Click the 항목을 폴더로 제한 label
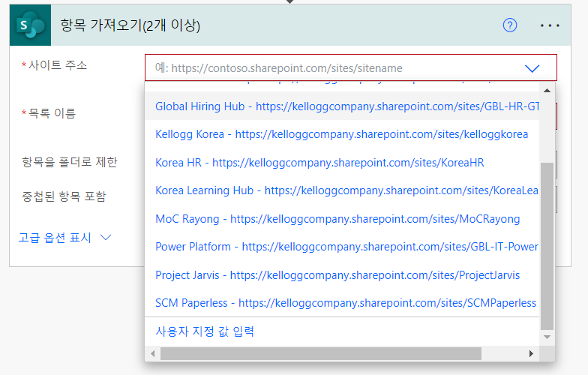 tap(70, 162)
